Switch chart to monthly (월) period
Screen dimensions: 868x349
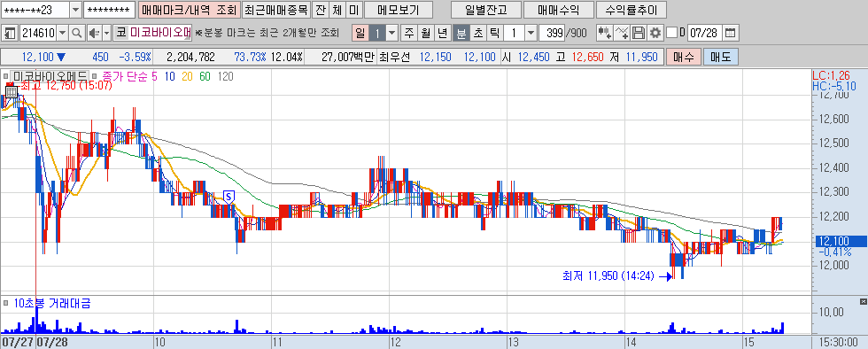pyautogui.click(x=425, y=34)
